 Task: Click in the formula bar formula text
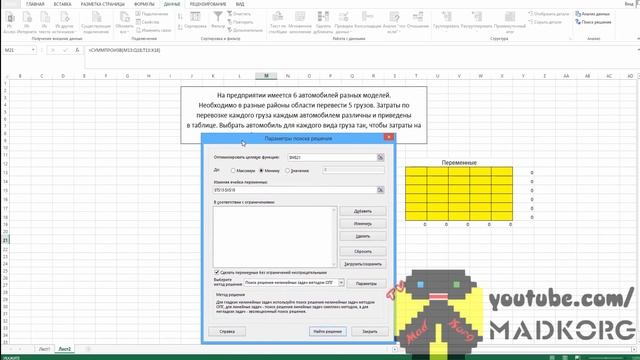point(124,50)
